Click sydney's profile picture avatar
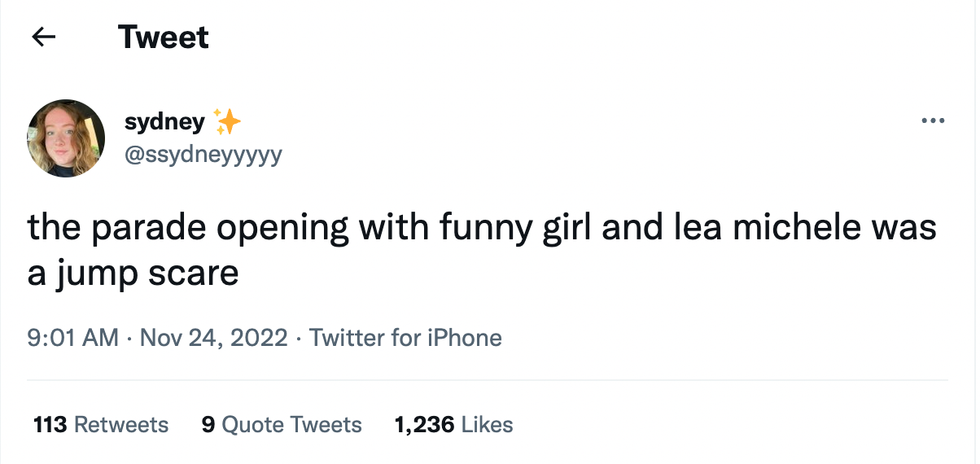 pos(66,138)
